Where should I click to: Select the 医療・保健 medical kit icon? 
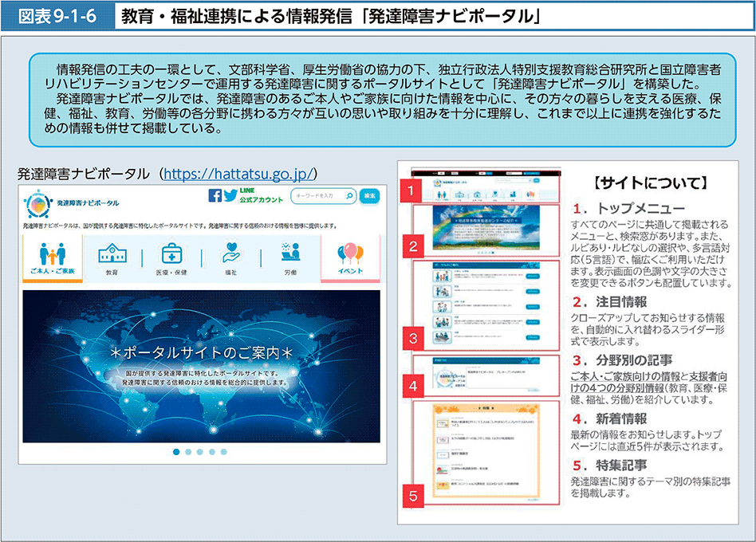click(171, 253)
